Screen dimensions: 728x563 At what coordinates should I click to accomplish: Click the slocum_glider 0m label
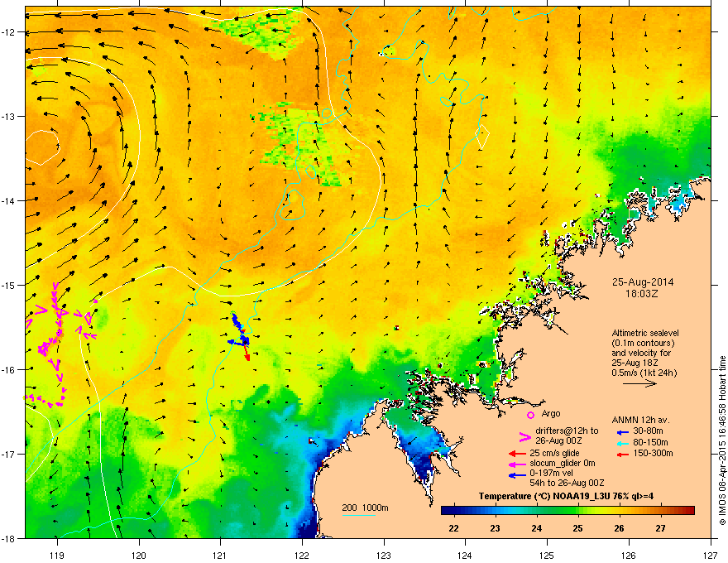(x=563, y=463)
